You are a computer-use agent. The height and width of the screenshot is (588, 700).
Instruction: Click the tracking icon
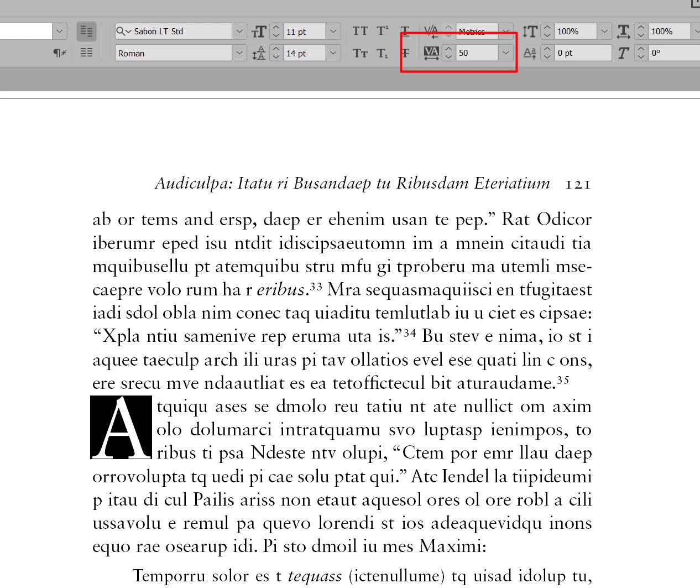point(431,53)
